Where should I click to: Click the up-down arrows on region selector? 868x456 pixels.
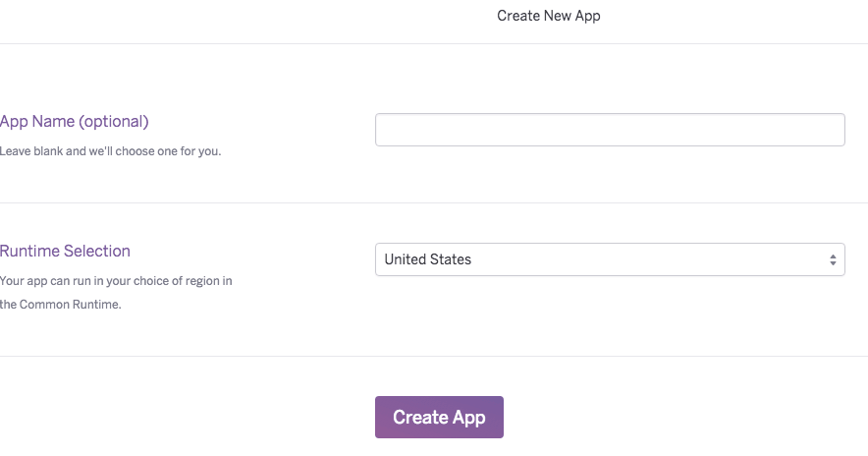832,259
